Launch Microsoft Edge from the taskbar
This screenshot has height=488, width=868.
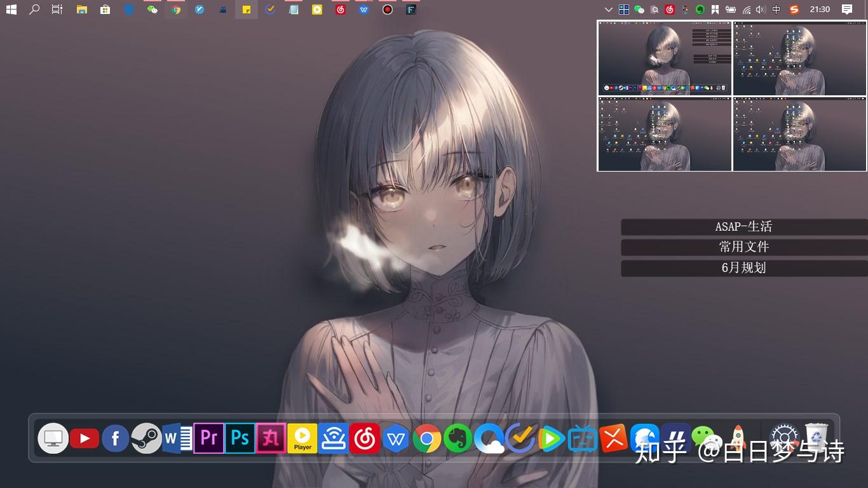(x=129, y=10)
